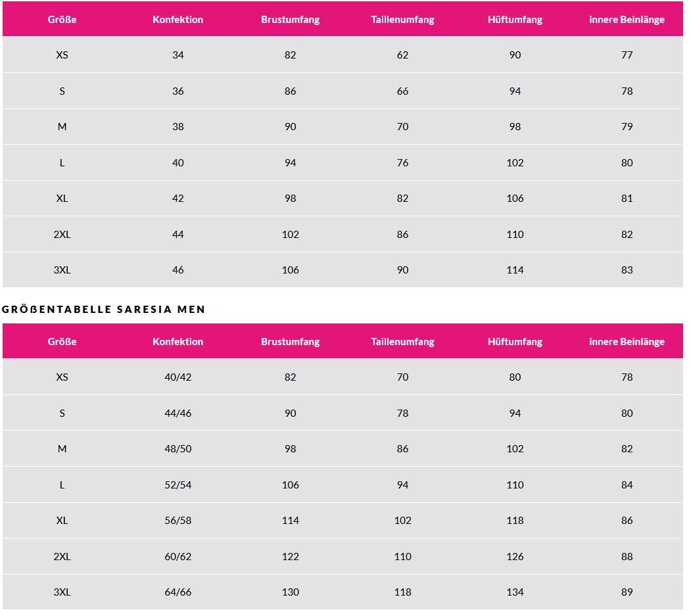Click the Brustumfang 122 cell
The width and height of the screenshot is (691, 616).
[x=290, y=556]
